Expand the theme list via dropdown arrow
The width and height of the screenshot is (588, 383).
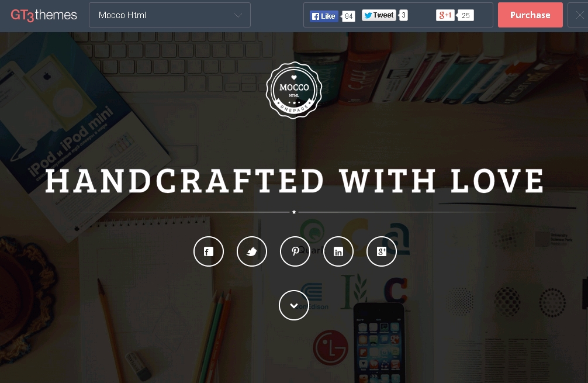[238, 15]
